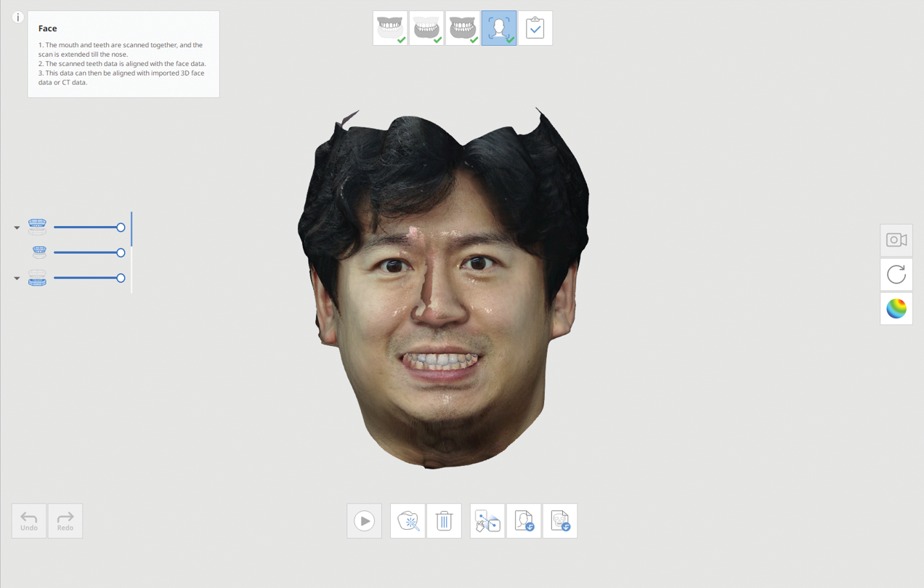Screen dimensions: 924x588
Task: Toggle color texture display mode
Action: 896,308
